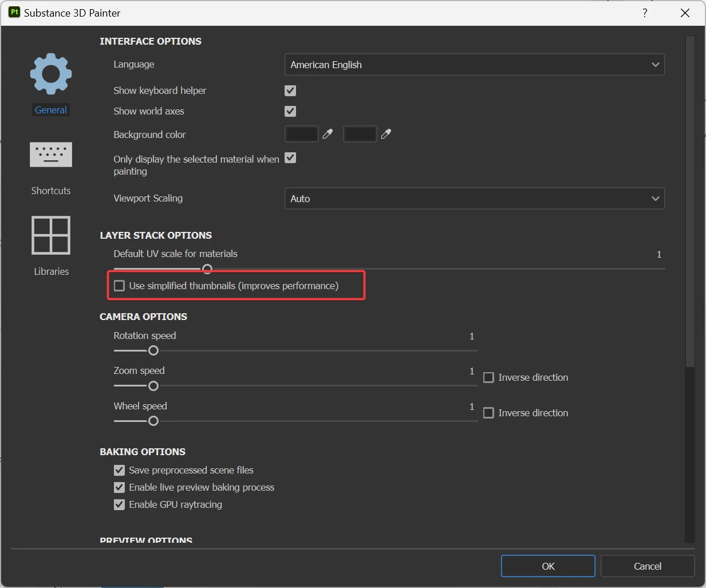The width and height of the screenshot is (706, 588).
Task: Pick second background color with eyedropper
Action: click(386, 134)
